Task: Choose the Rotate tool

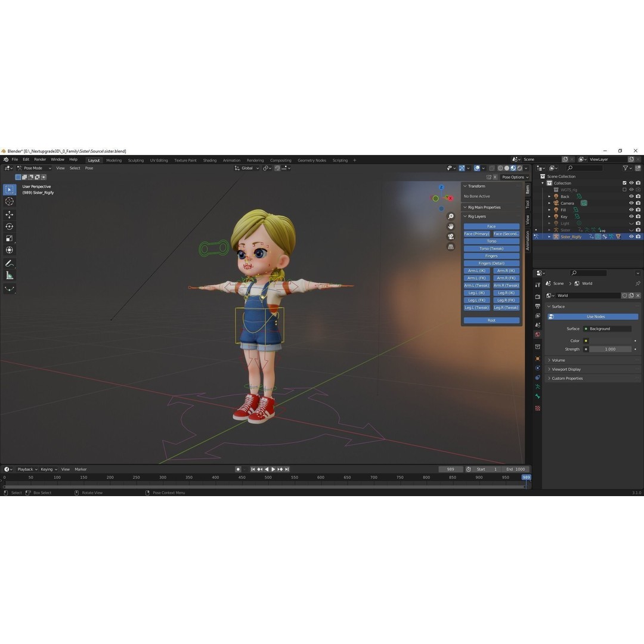Action: coord(10,227)
